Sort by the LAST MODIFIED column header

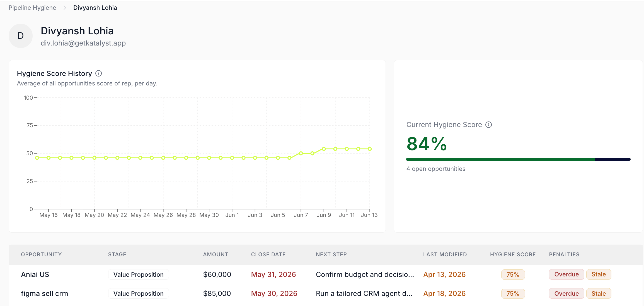coord(445,255)
